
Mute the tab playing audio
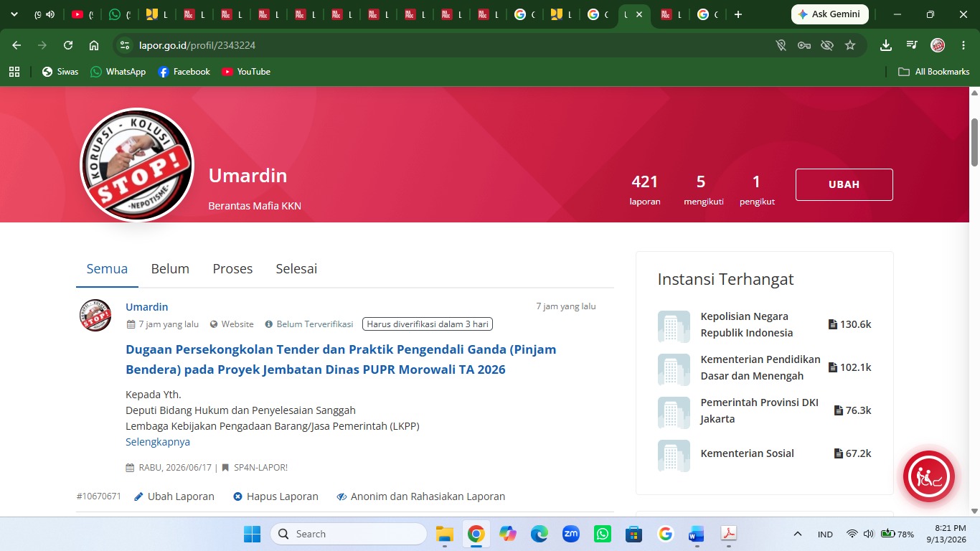pos(50,14)
